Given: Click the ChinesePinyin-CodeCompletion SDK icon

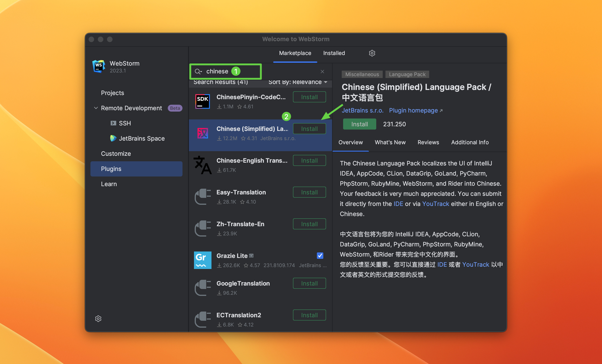Looking at the screenshot, I should [x=203, y=101].
